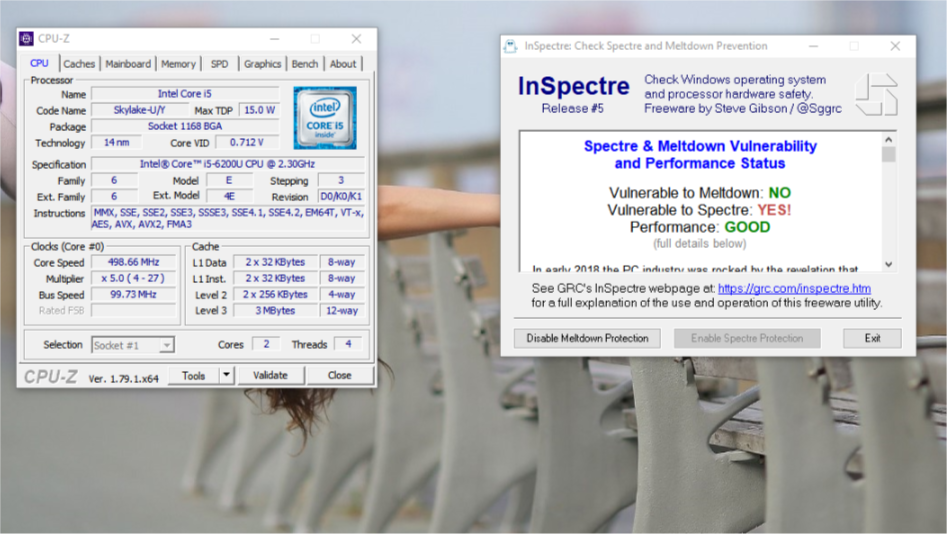Open the grc.com/inspectre.htm link
The width and height of the screenshot is (947, 534).
[794, 289]
